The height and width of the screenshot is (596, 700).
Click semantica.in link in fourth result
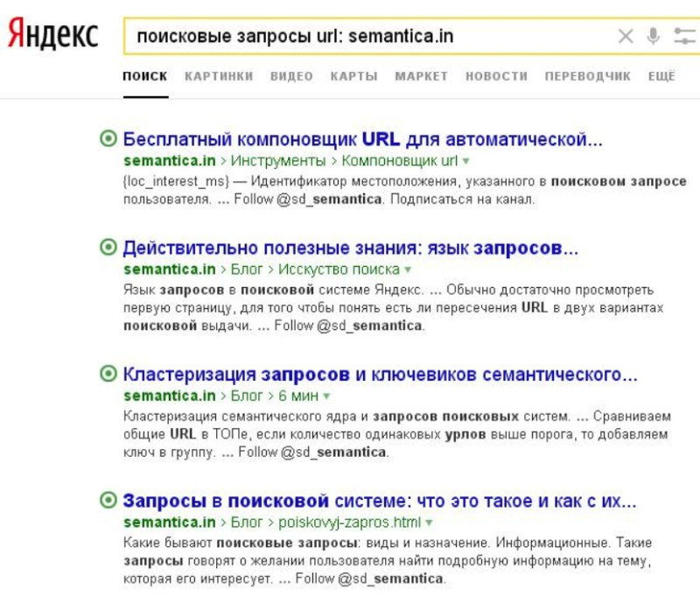pyautogui.click(x=170, y=522)
